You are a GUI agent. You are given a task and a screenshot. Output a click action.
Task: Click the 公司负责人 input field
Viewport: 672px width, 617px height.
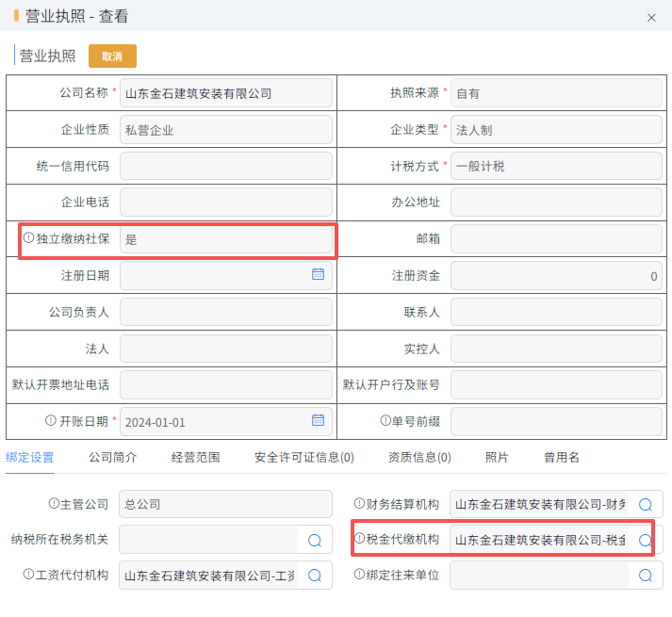point(226,312)
